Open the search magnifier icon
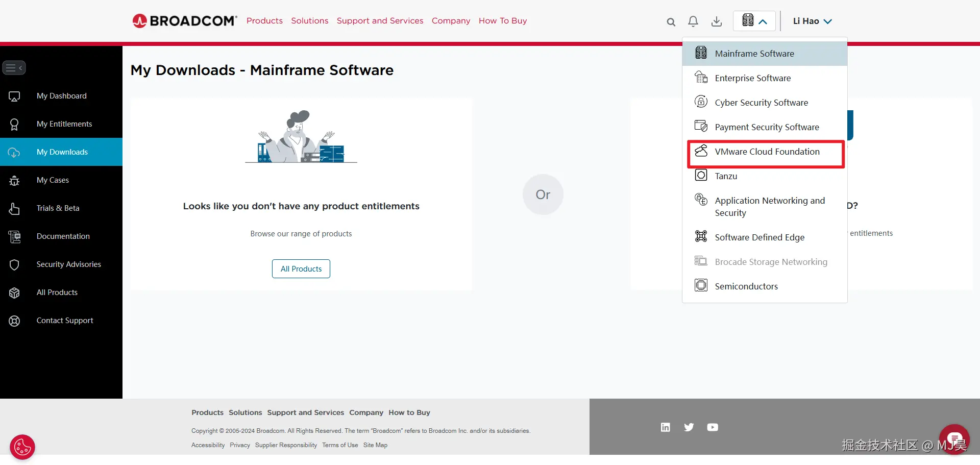 671,21
